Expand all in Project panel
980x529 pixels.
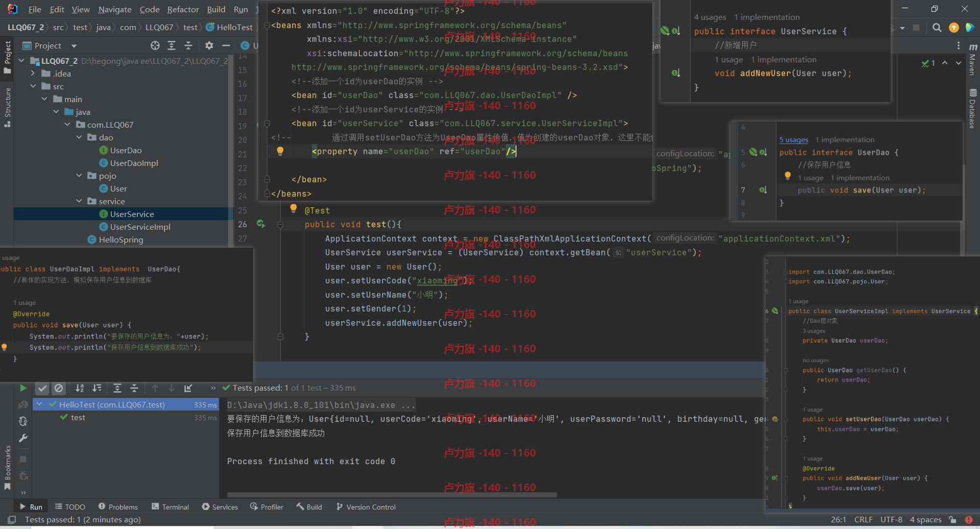pyautogui.click(x=171, y=45)
